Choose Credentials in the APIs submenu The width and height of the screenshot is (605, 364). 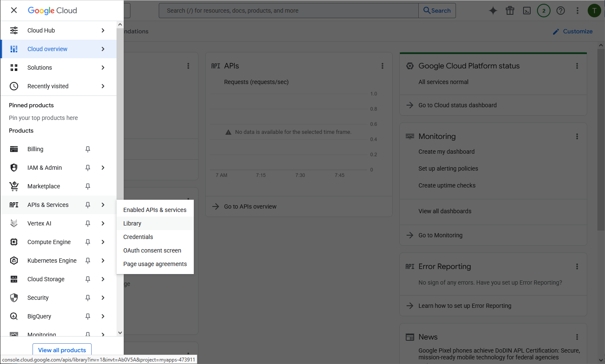coord(138,237)
